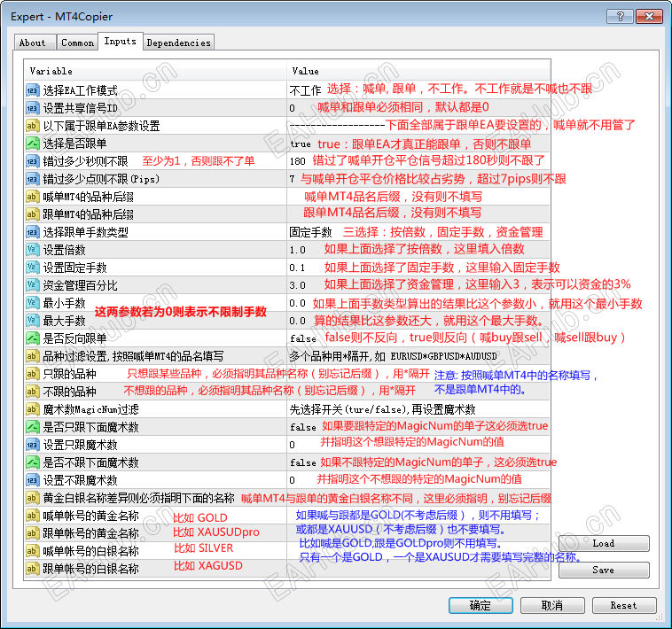Click the integer icon beside 选择EA工作模式
This screenshot has height=629, width=672.
pos(33,90)
